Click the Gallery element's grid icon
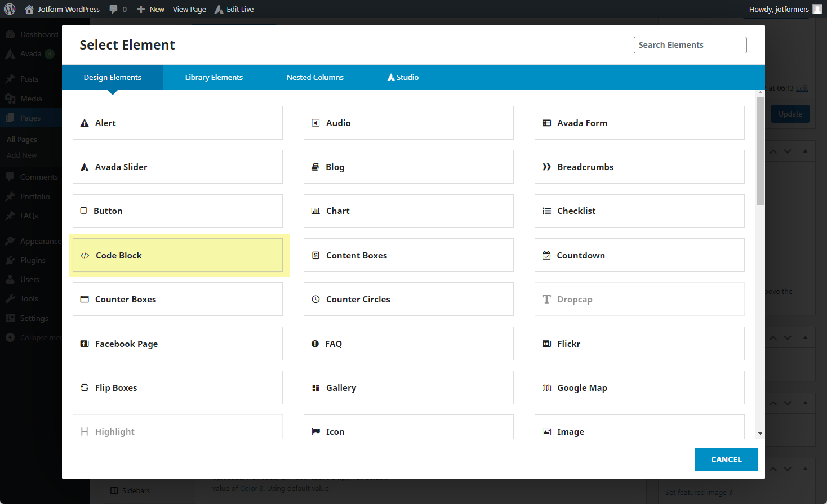 [315, 388]
